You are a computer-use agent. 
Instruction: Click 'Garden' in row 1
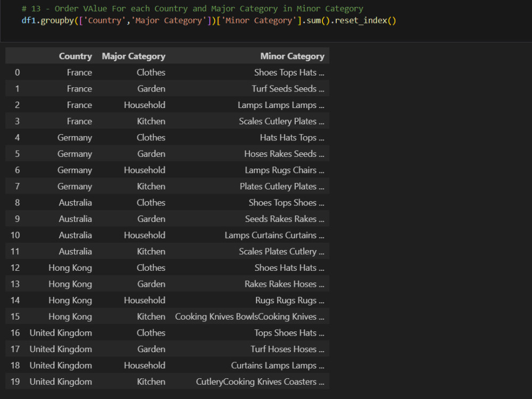(x=151, y=88)
